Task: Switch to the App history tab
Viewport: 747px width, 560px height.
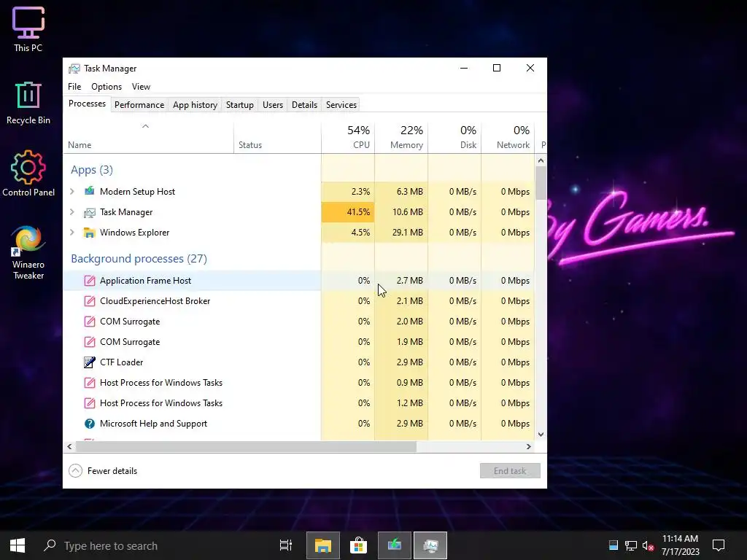Action: tap(195, 105)
